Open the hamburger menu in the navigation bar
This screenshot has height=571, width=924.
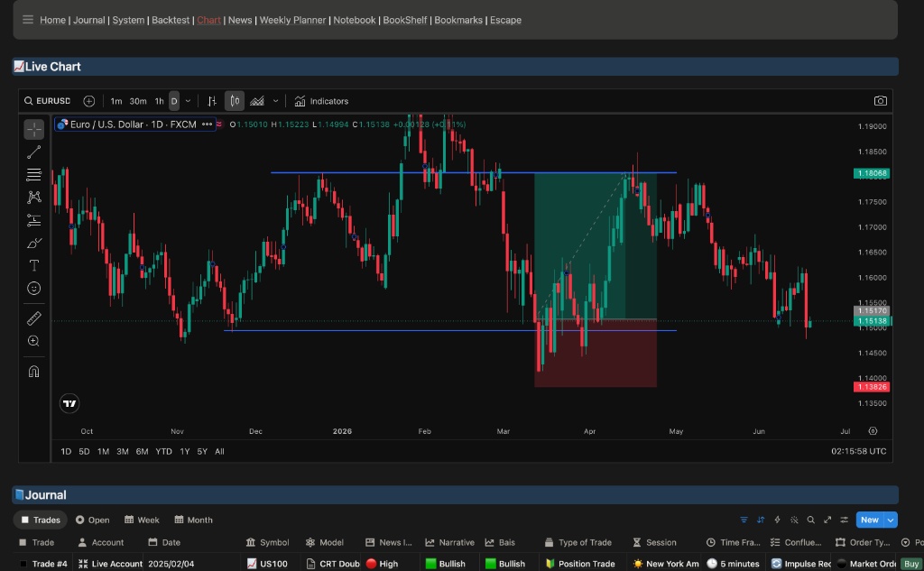tap(28, 20)
